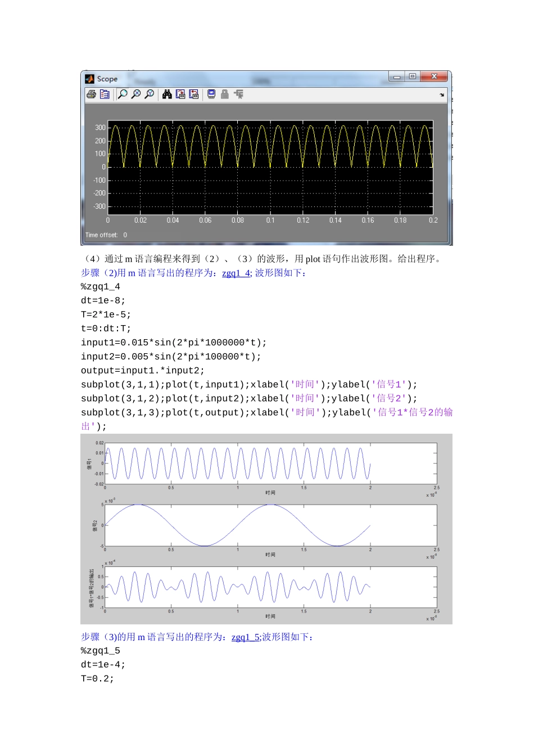Click the 信号2 sine wave subplot
This screenshot has width=534, height=756.
pos(270,525)
